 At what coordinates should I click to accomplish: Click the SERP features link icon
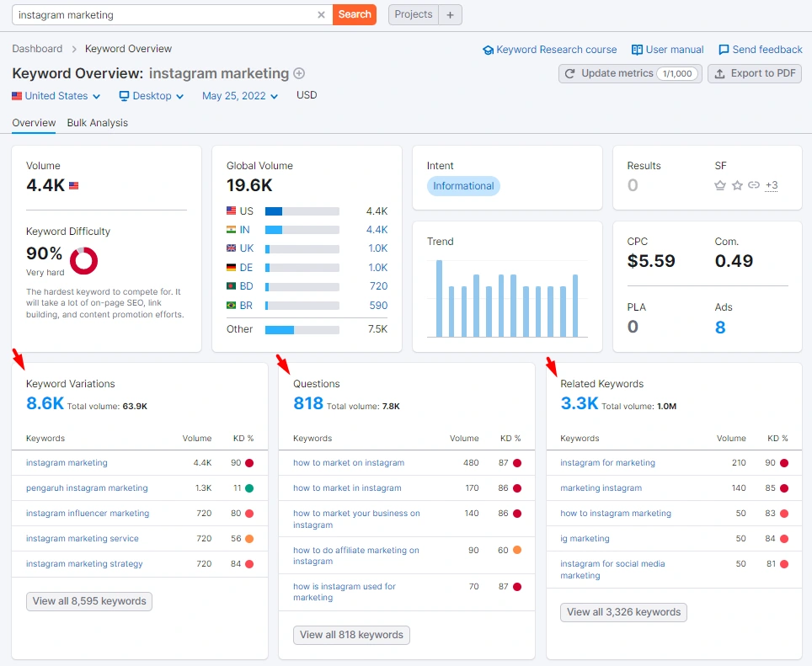click(x=754, y=184)
